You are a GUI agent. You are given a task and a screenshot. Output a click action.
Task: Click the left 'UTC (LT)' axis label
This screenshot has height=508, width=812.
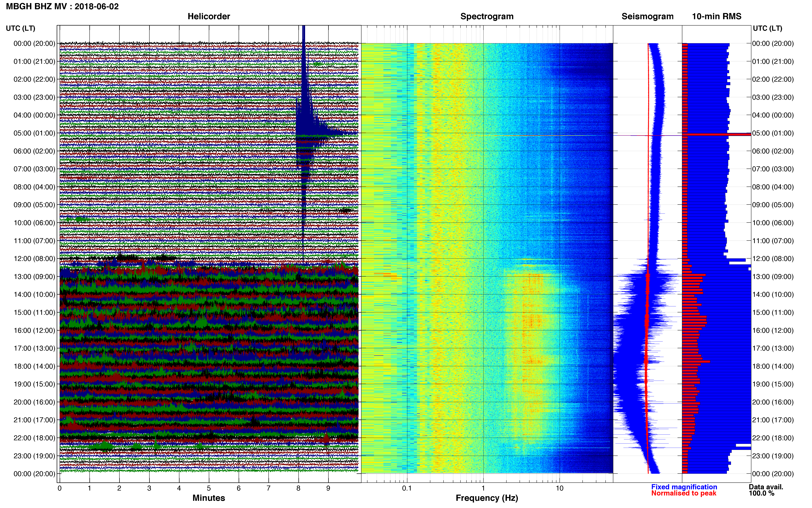(x=21, y=28)
